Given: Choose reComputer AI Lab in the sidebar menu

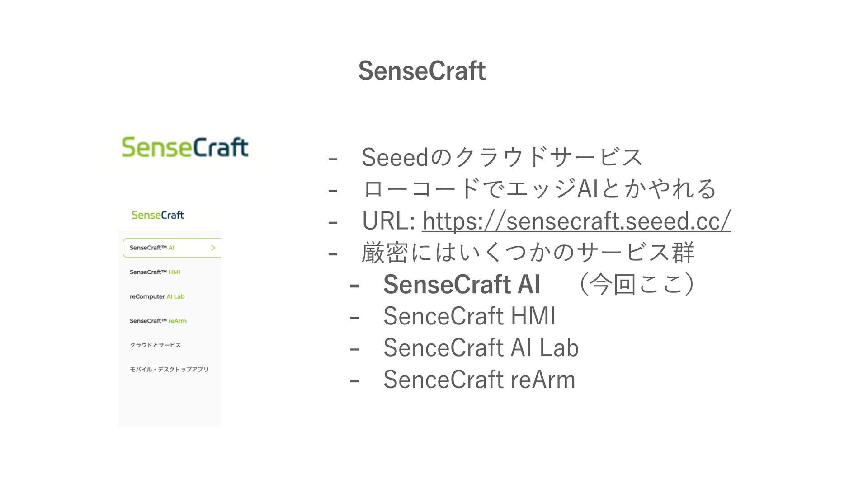Looking at the screenshot, I should point(157,296).
